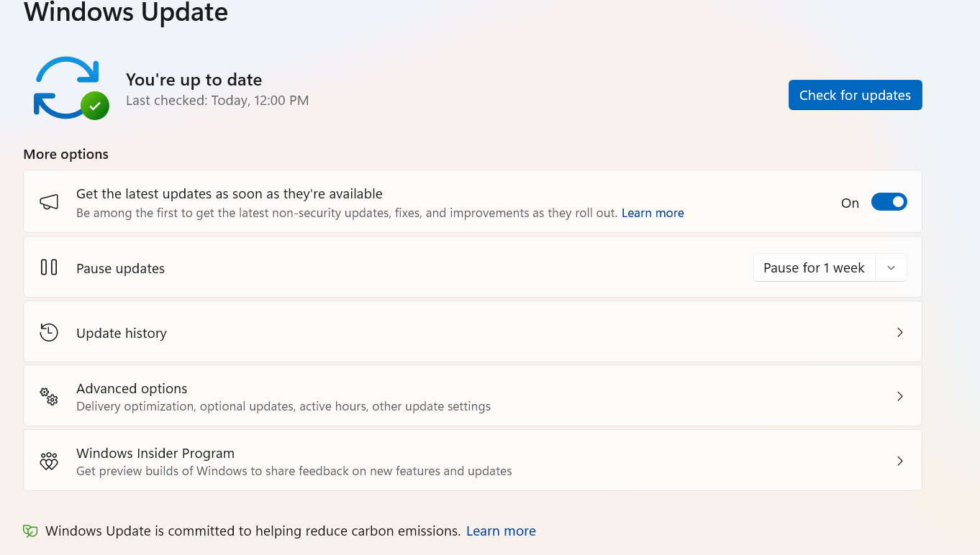Click the clock icon for Update history
The width and height of the screenshot is (980, 555).
click(48, 332)
